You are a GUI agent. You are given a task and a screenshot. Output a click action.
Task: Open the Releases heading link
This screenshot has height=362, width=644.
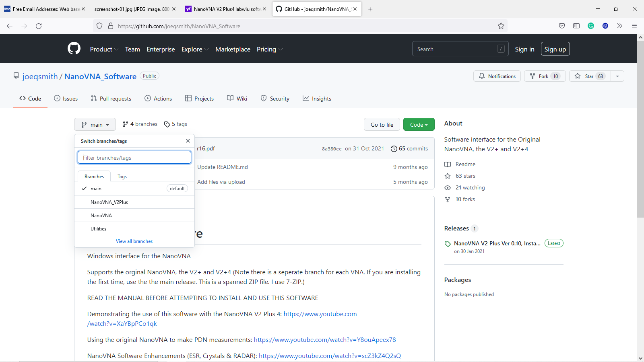click(456, 228)
